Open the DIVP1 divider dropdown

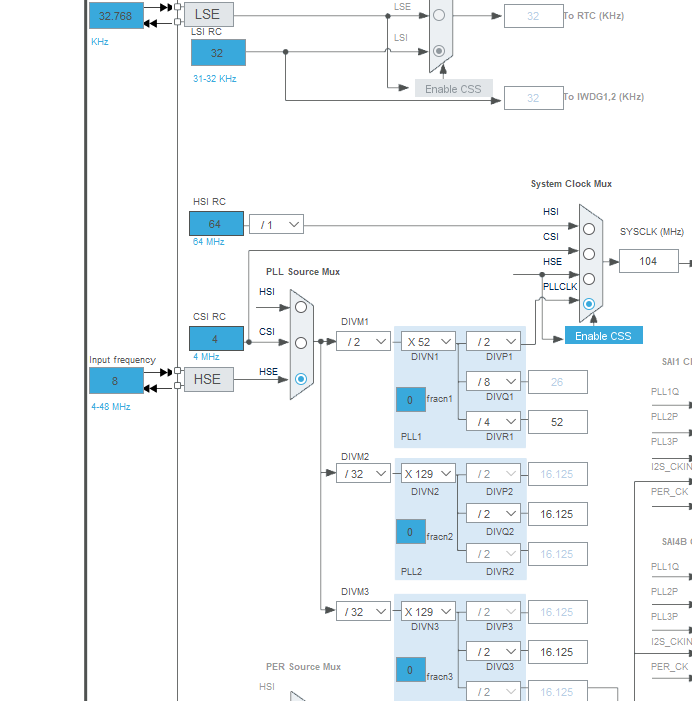[x=493, y=342]
